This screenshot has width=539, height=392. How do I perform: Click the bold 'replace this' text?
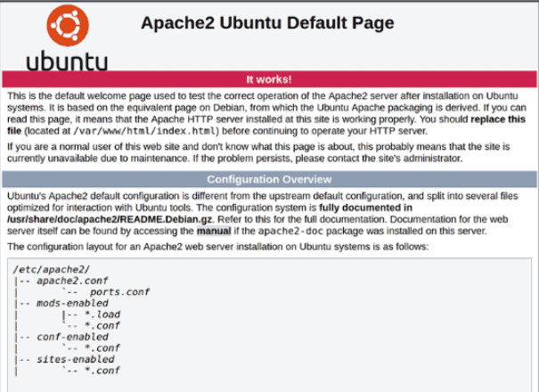(x=498, y=119)
